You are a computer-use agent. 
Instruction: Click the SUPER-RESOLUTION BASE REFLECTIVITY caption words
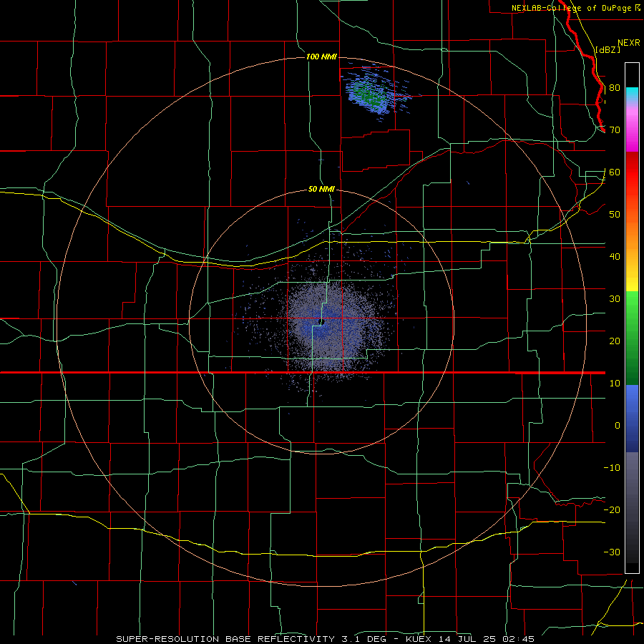(x=225, y=639)
